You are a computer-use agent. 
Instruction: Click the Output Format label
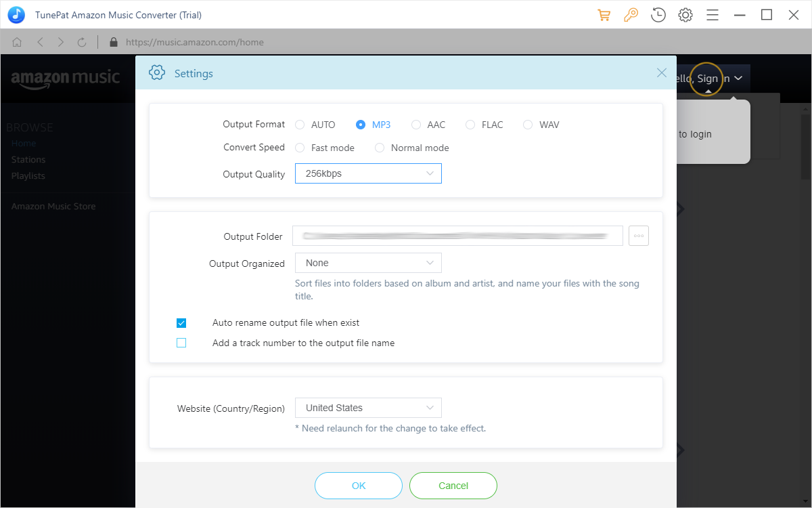pos(254,125)
